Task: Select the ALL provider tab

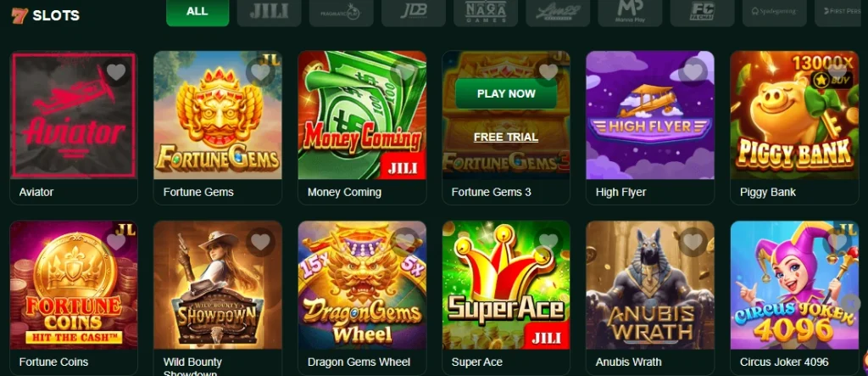Action: [198, 12]
